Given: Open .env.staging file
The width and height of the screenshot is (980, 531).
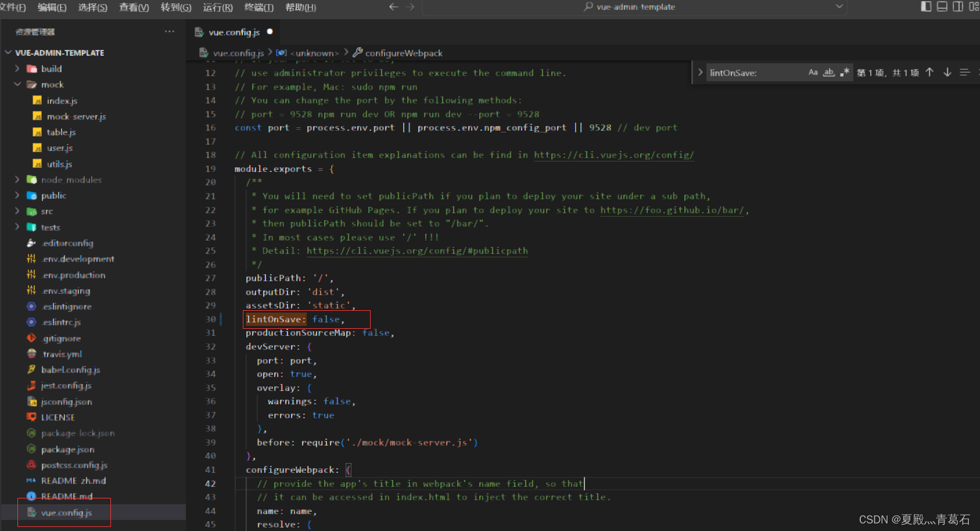Looking at the screenshot, I should [x=66, y=290].
